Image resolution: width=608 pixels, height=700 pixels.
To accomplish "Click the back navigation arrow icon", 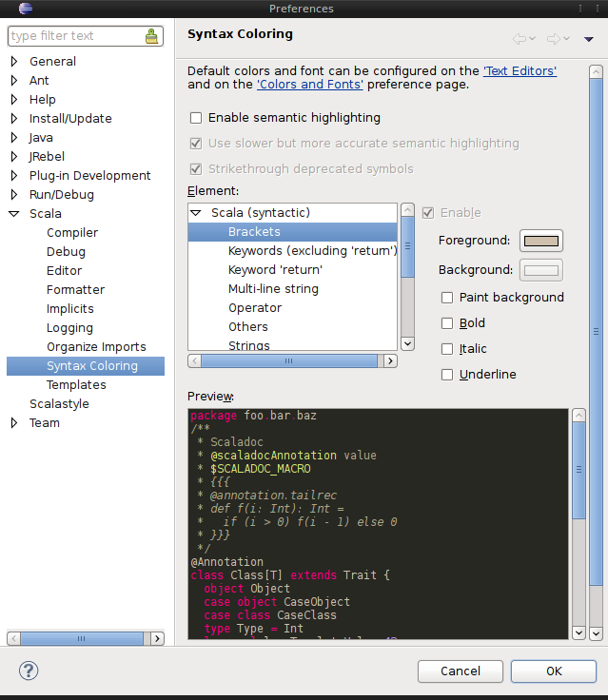I will [x=520, y=39].
